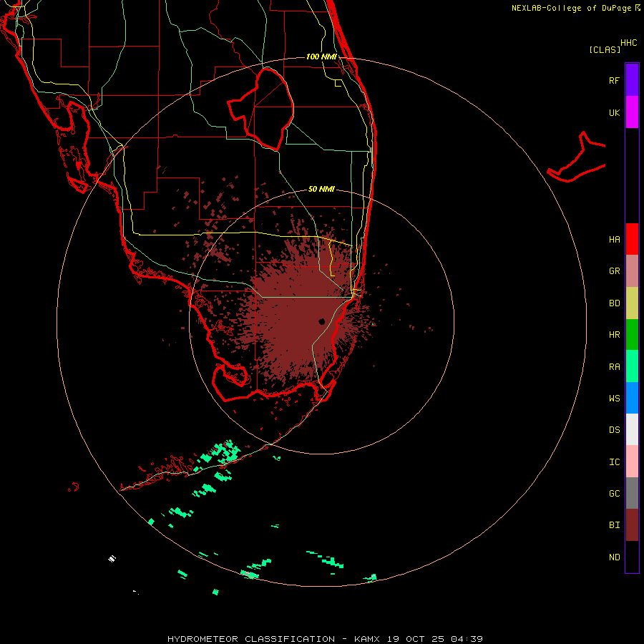Click the NEXLAB-College of DuPage credit text
The image size is (644, 644).
pyautogui.click(x=572, y=8)
